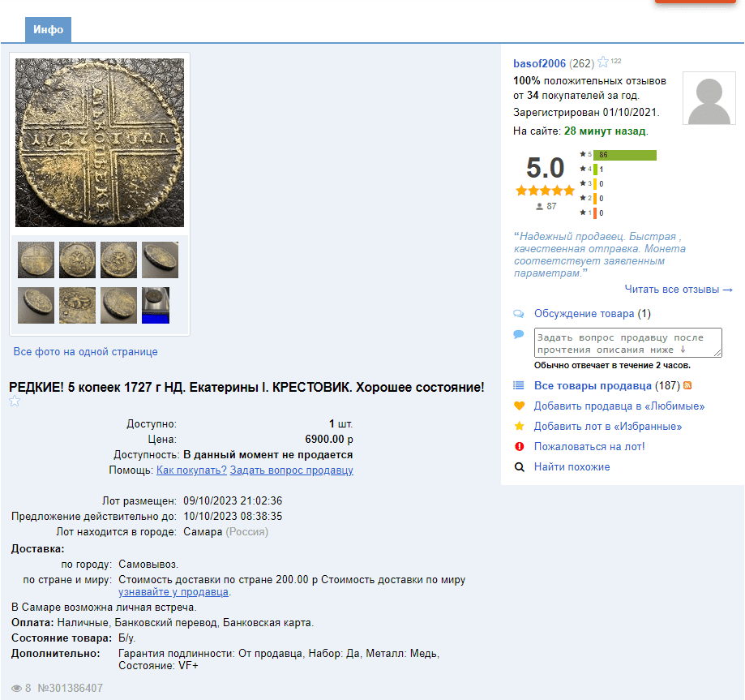Click the price 6900.00 р
Screen dimensions: 745x700
click(x=329, y=440)
